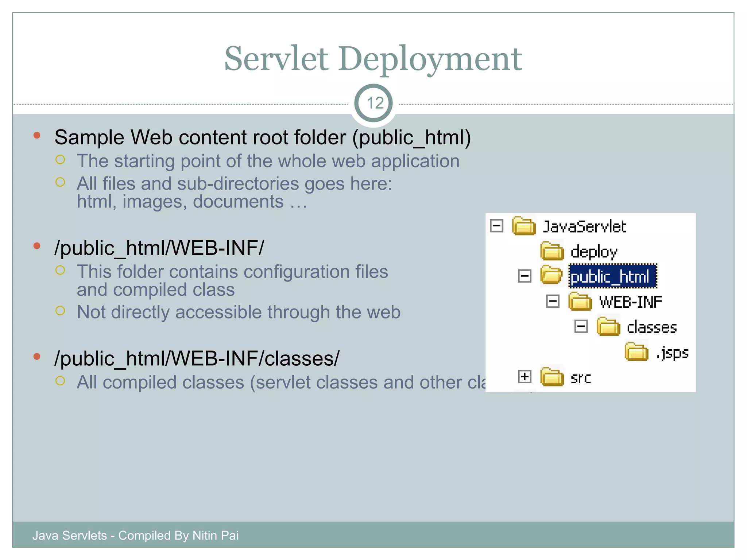Select the JavaServlet tree label
747x560 pixels.
(584, 227)
